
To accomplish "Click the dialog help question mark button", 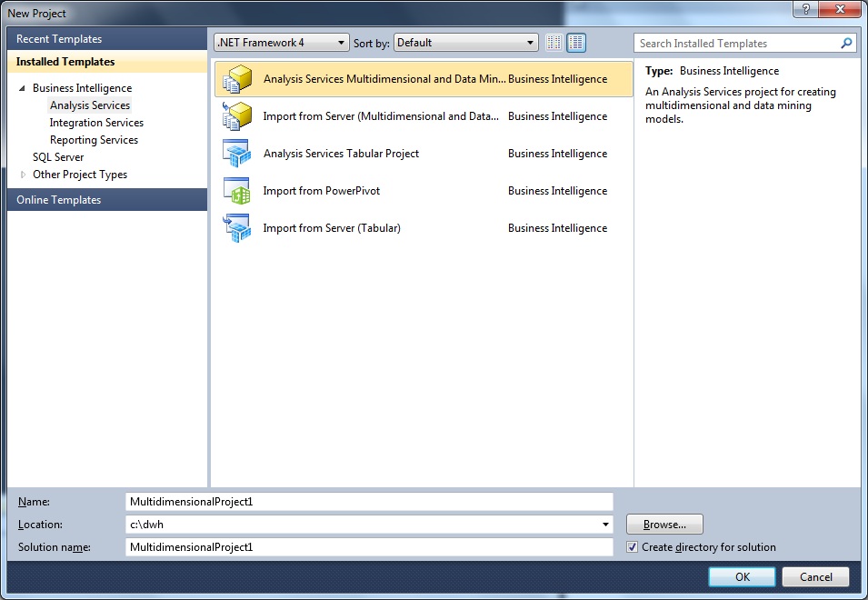I will 805,9.
